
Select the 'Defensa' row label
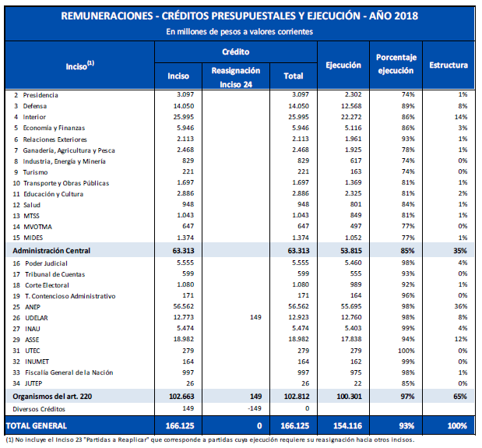(35, 106)
